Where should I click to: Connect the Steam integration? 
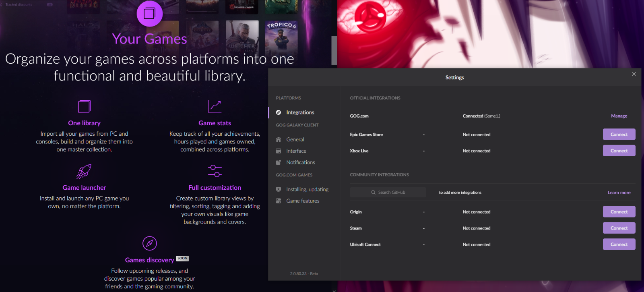(x=619, y=228)
